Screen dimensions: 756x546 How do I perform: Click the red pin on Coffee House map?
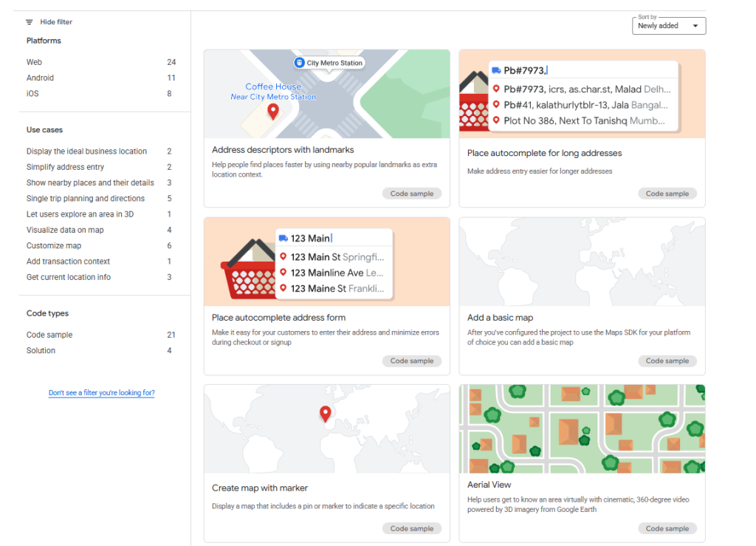[273, 112]
